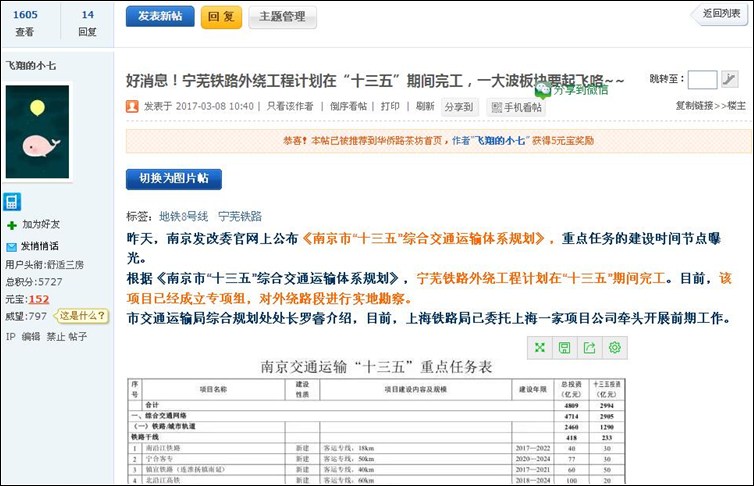This screenshot has height=486, width=754.
Task: Click the 手机看帖 QR button
Action: (516, 107)
